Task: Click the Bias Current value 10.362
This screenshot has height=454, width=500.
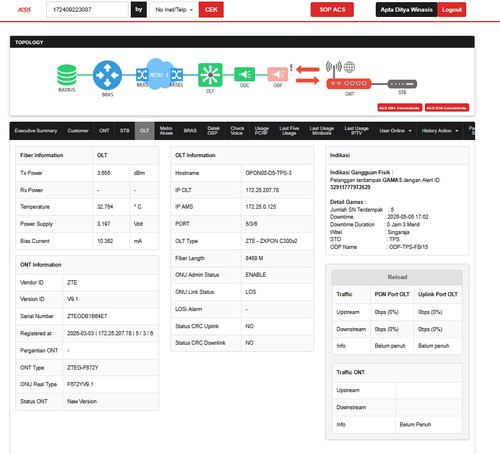Action: 105,241
